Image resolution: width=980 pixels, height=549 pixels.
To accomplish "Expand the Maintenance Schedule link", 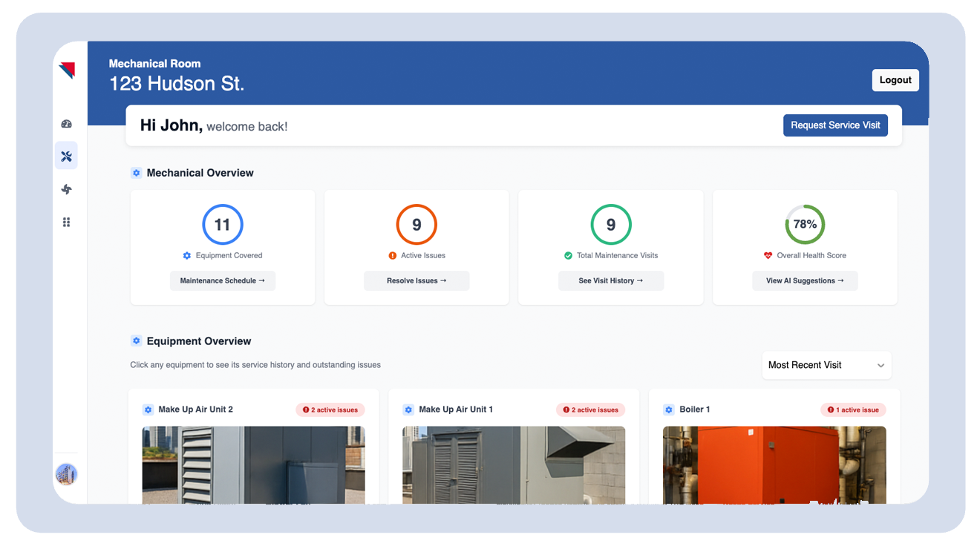I will 223,280.
